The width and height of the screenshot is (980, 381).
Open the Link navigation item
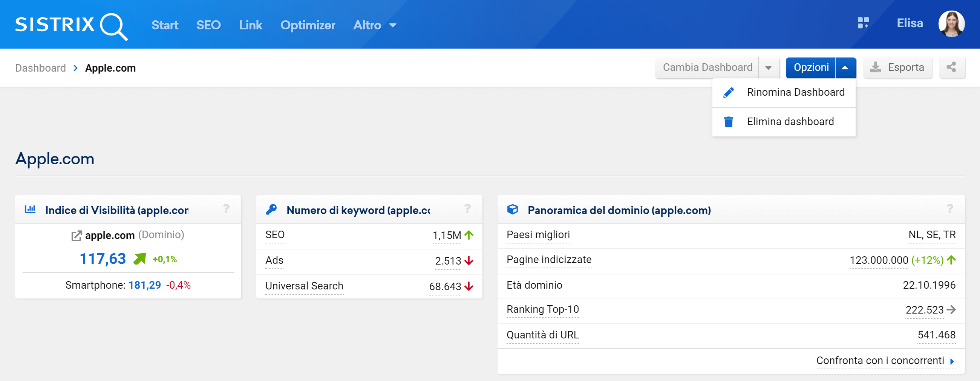coord(250,25)
